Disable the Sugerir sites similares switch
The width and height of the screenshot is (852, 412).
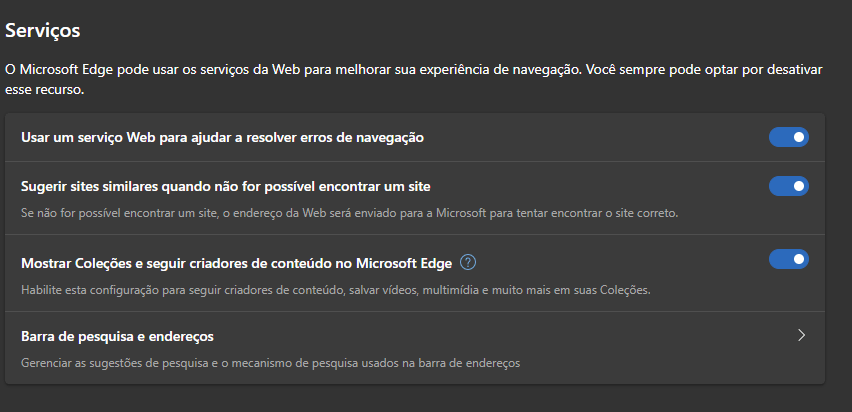(x=788, y=186)
